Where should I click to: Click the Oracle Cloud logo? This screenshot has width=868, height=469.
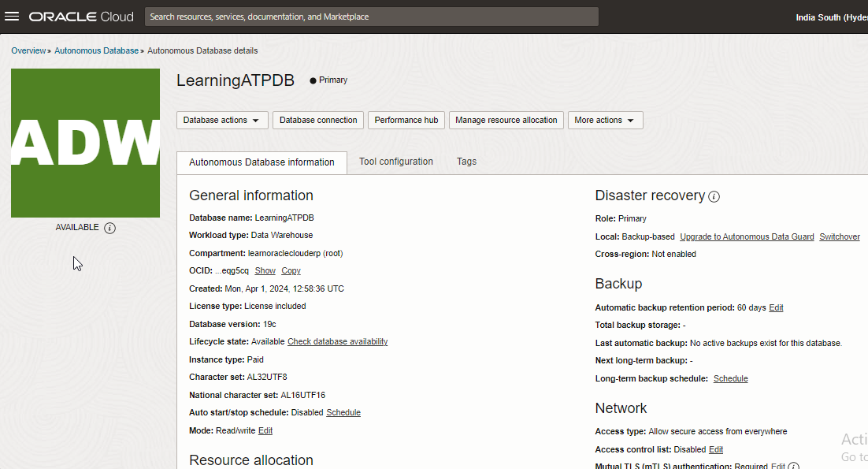[81, 17]
